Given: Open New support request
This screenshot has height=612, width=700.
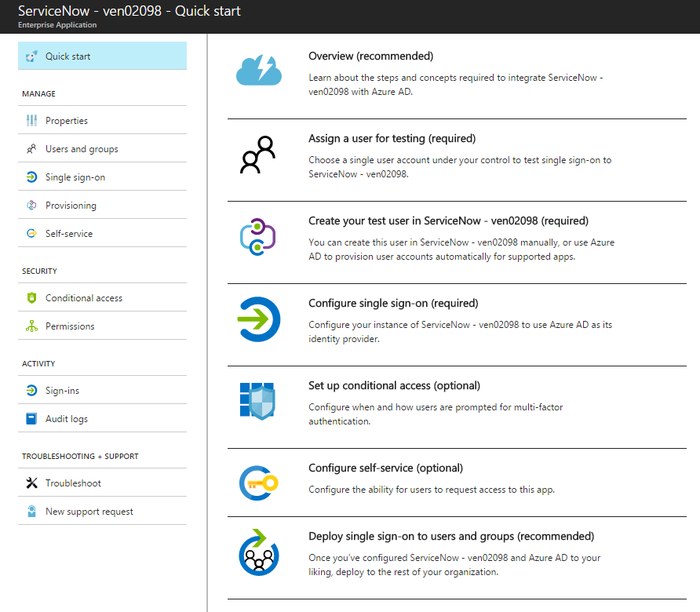Looking at the screenshot, I should click(102, 511).
